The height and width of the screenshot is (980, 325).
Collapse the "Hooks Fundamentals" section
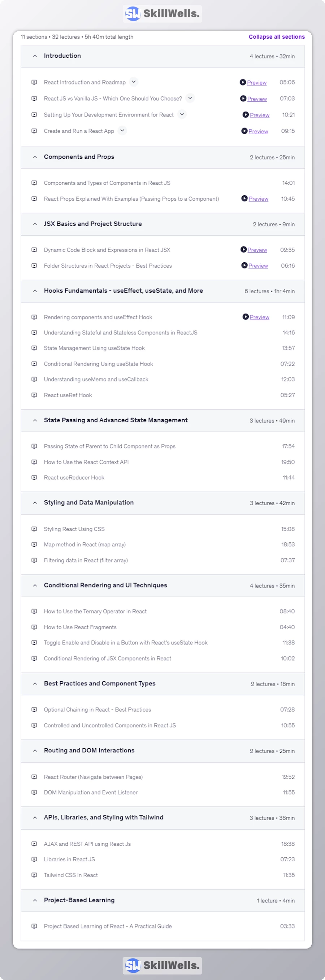coord(35,291)
